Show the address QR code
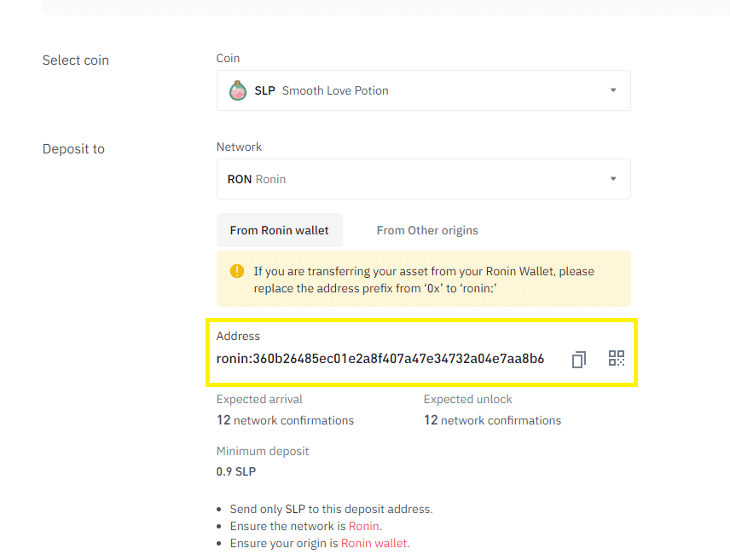730x560 pixels. [617, 358]
